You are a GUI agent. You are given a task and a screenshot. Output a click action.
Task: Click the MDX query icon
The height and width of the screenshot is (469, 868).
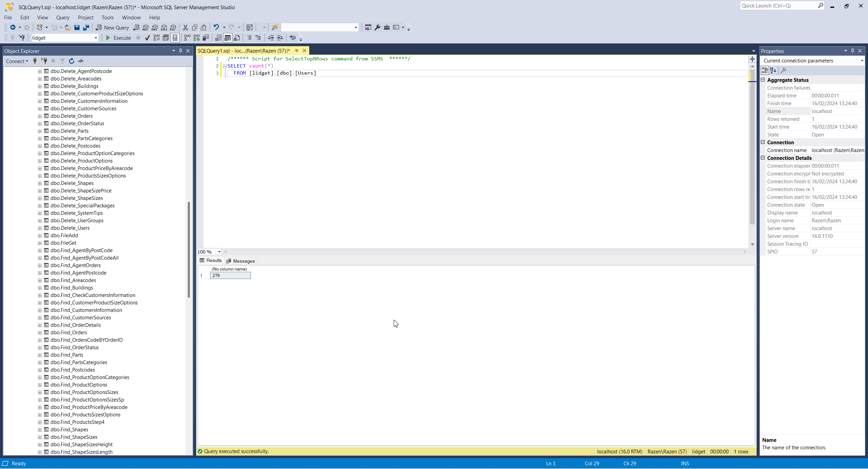click(x=145, y=27)
